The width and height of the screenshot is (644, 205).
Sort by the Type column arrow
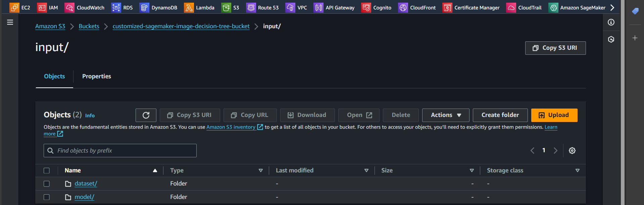(x=260, y=171)
